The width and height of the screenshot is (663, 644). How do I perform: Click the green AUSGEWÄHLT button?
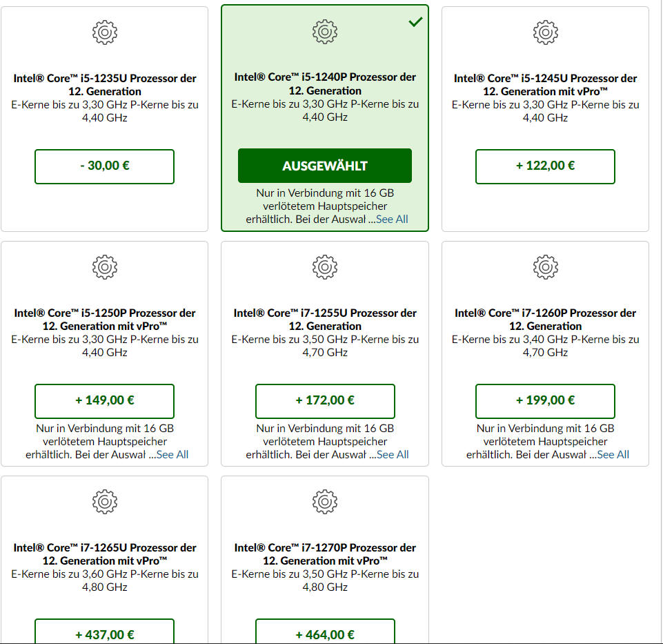[324, 166]
